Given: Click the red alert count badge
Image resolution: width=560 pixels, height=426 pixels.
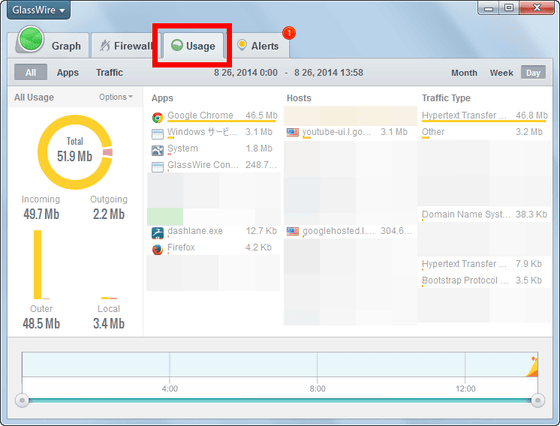Looking at the screenshot, I should tap(289, 33).
